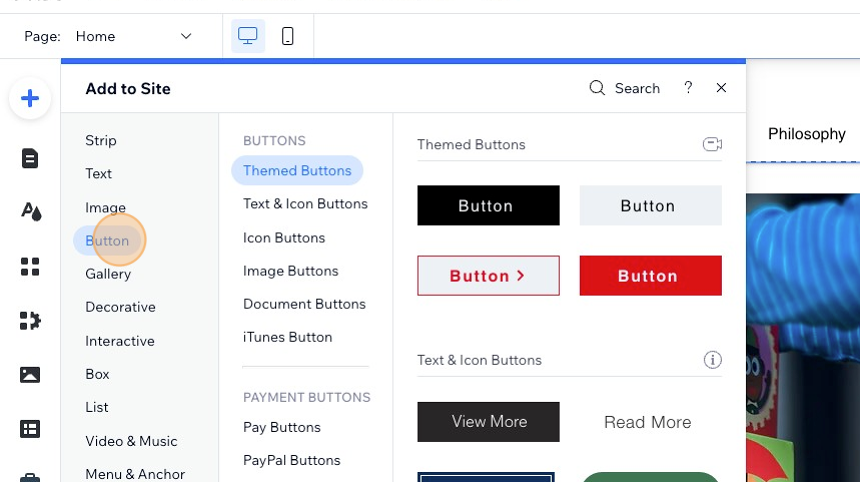860x482 pixels.
Task: Select Interactive category
Action: pos(120,341)
